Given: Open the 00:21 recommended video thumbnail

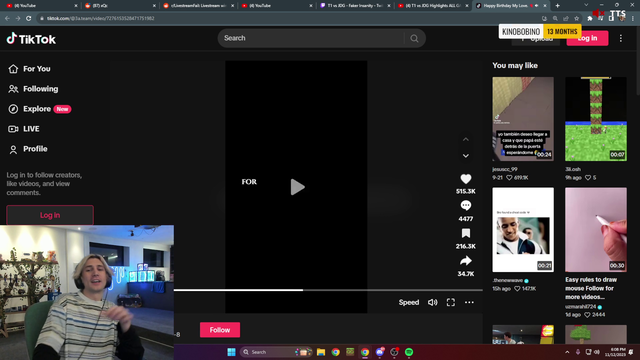Looking at the screenshot, I should point(523,230).
